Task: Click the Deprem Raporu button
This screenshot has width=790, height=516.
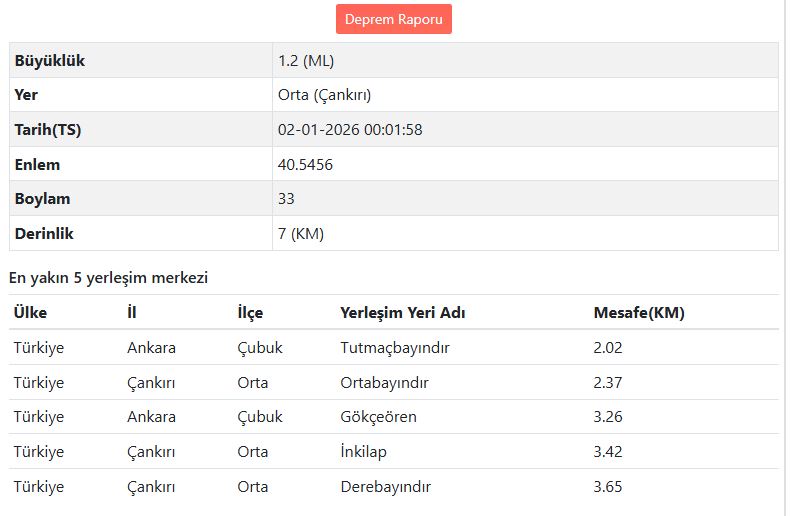Action: tap(394, 19)
